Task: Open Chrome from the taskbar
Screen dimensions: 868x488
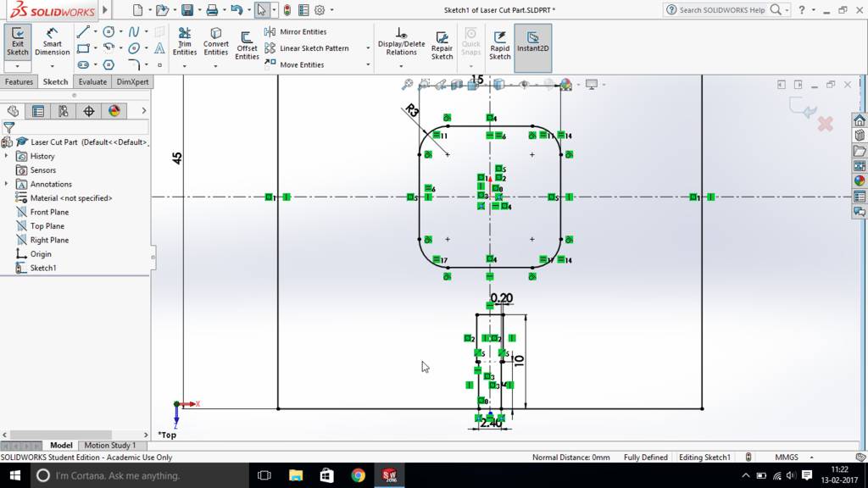Action: point(359,475)
